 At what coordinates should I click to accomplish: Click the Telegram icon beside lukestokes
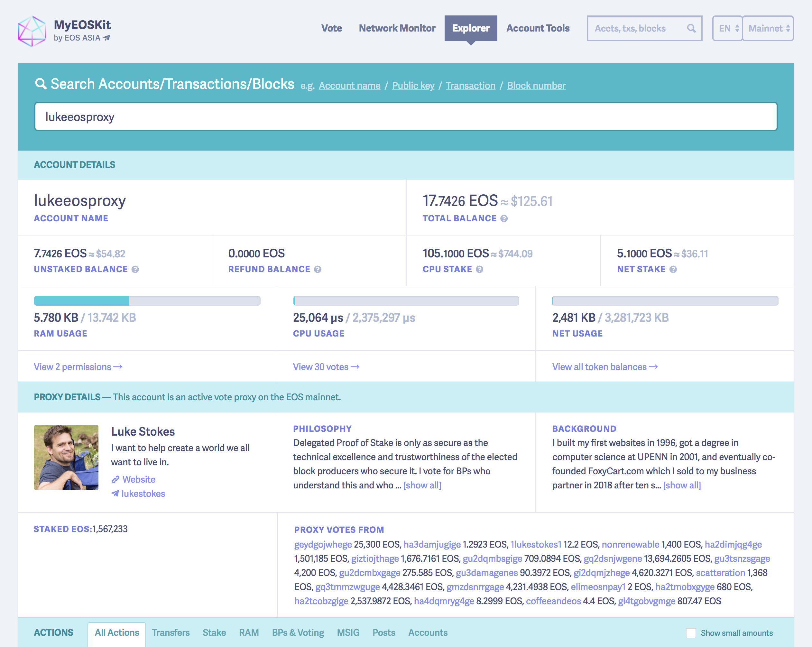115,493
